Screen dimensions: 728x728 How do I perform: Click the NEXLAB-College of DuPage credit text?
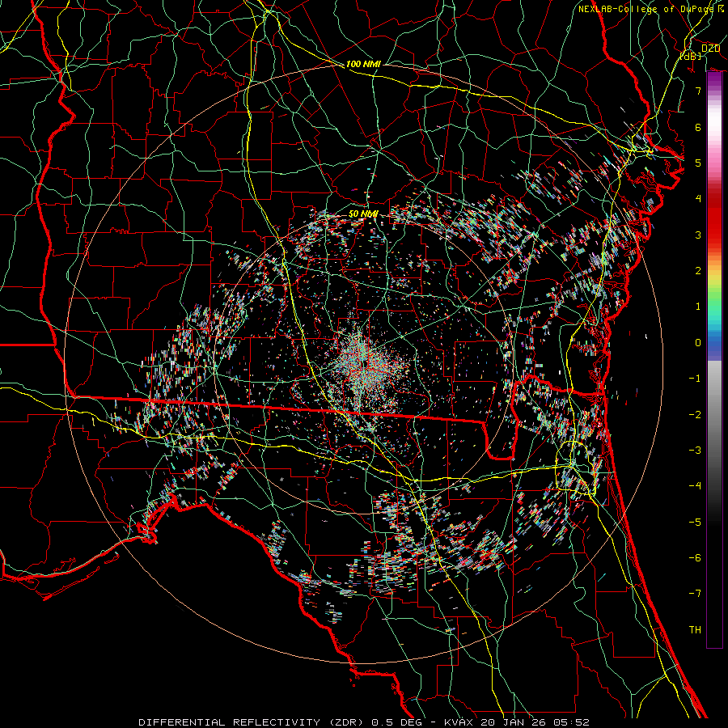click(x=645, y=9)
